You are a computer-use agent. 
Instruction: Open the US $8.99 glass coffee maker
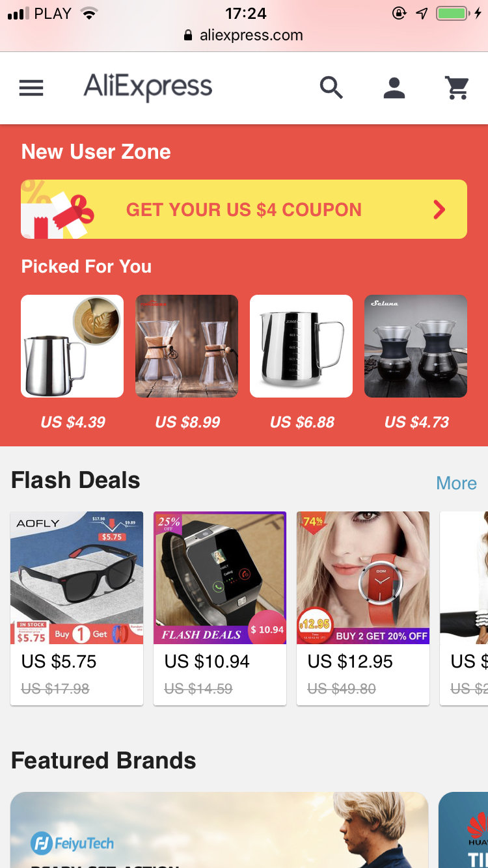coord(187,346)
